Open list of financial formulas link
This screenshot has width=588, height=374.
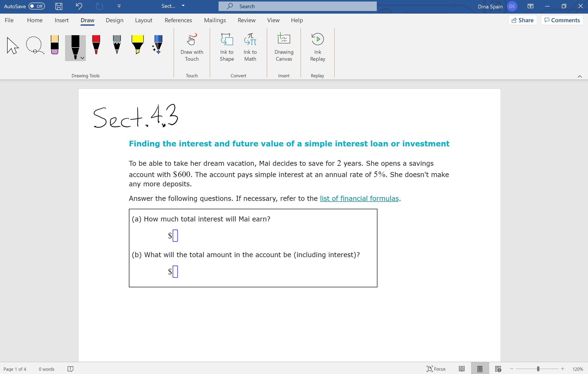pyautogui.click(x=359, y=198)
